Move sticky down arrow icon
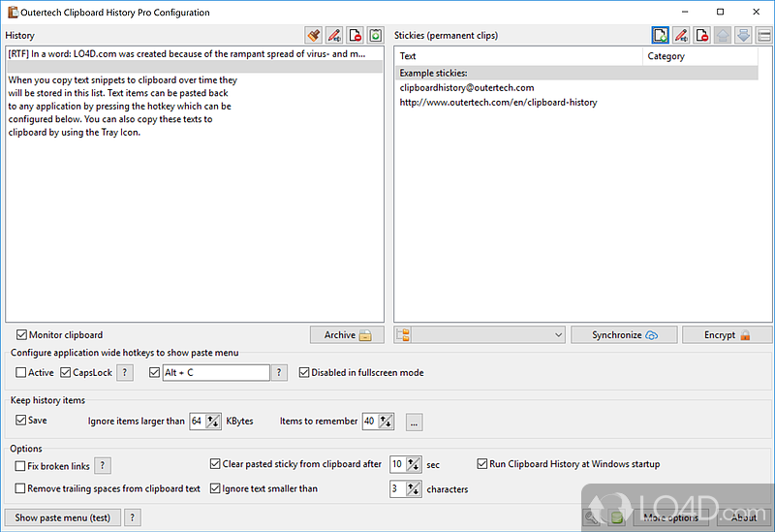This screenshot has height=532, width=775. tap(743, 35)
